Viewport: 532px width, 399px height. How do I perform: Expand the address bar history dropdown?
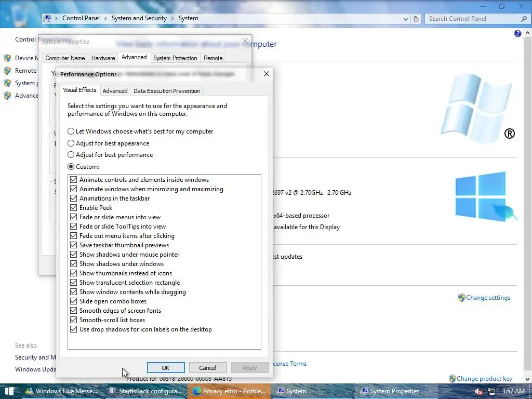[405, 19]
